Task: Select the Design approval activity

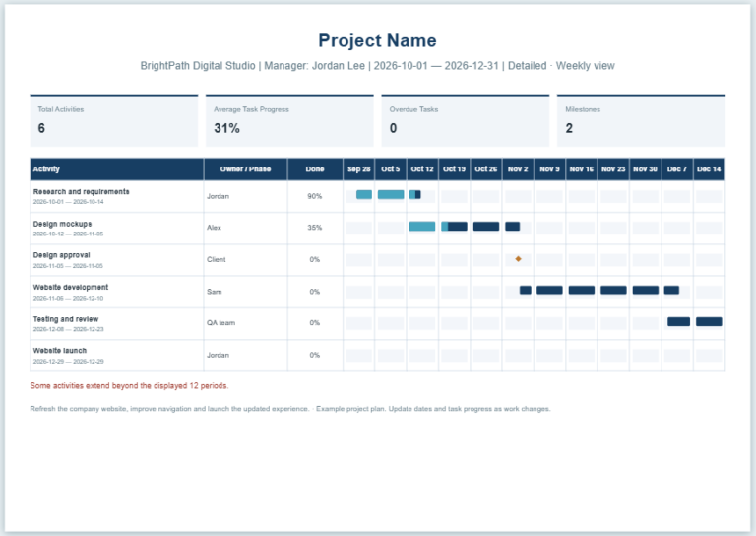Action: pyautogui.click(x=61, y=255)
